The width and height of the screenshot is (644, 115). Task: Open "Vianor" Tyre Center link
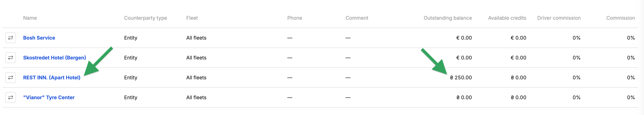[49, 97]
